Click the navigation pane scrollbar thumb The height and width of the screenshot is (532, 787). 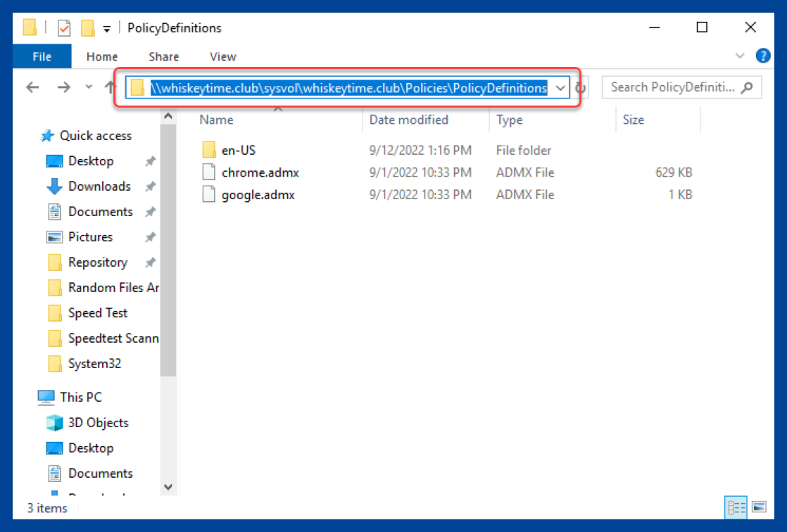pos(168,250)
